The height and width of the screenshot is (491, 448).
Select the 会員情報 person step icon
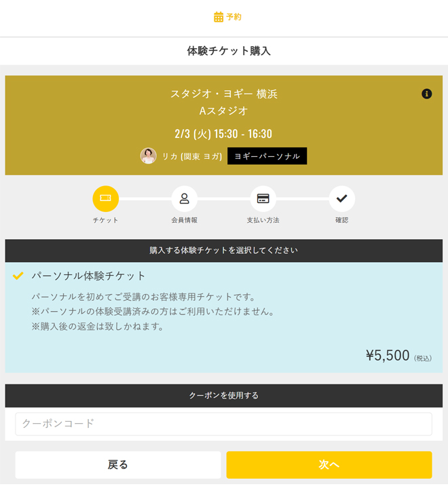[184, 199]
